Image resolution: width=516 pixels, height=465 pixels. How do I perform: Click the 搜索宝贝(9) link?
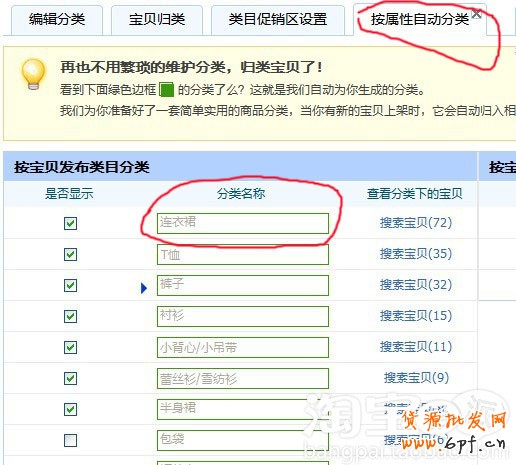[x=416, y=378]
